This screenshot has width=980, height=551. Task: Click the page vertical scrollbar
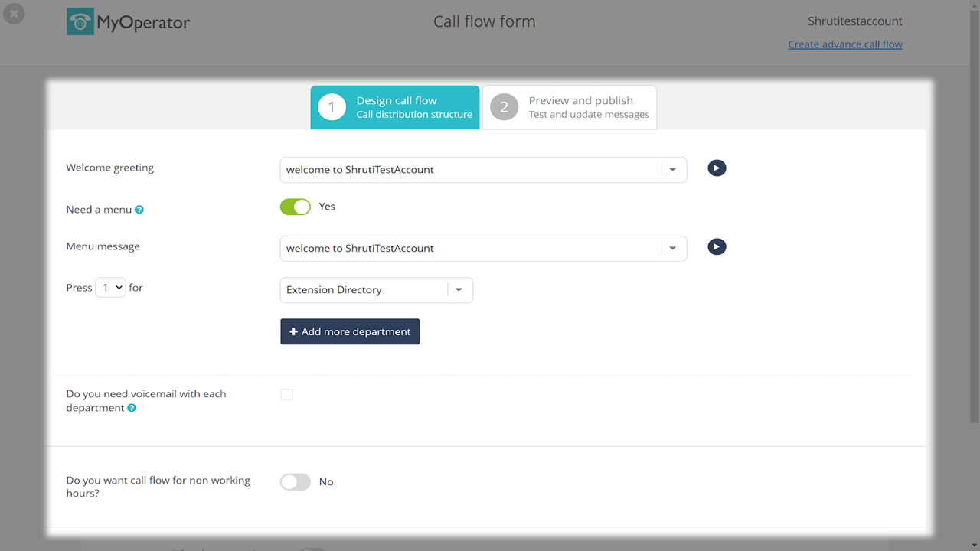(x=974, y=230)
